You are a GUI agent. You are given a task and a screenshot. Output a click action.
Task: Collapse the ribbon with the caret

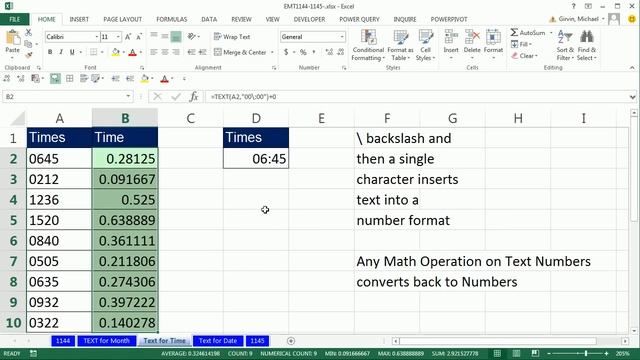point(632,68)
